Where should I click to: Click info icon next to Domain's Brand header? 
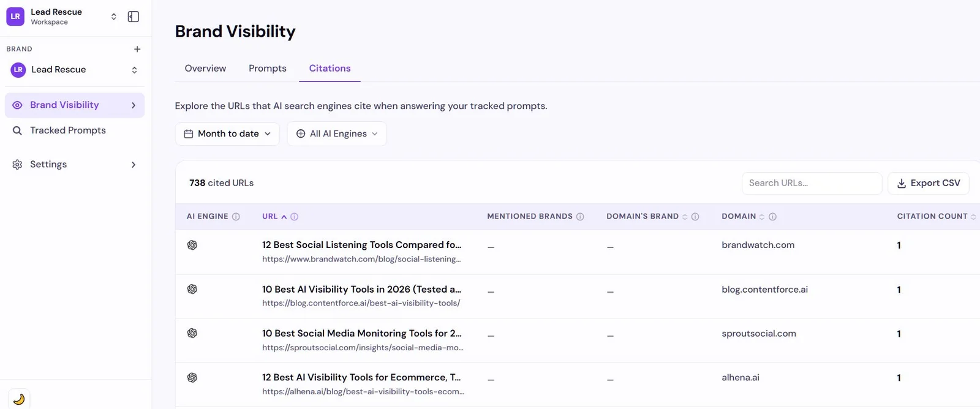tap(695, 217)
